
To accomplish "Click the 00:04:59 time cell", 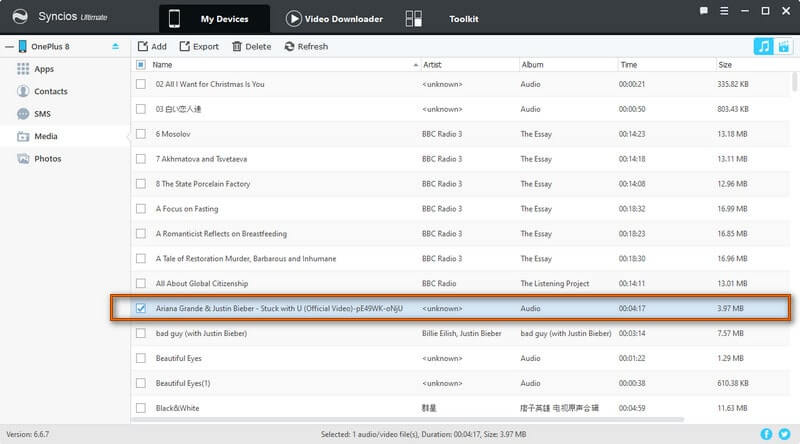I will click(632, 408).
